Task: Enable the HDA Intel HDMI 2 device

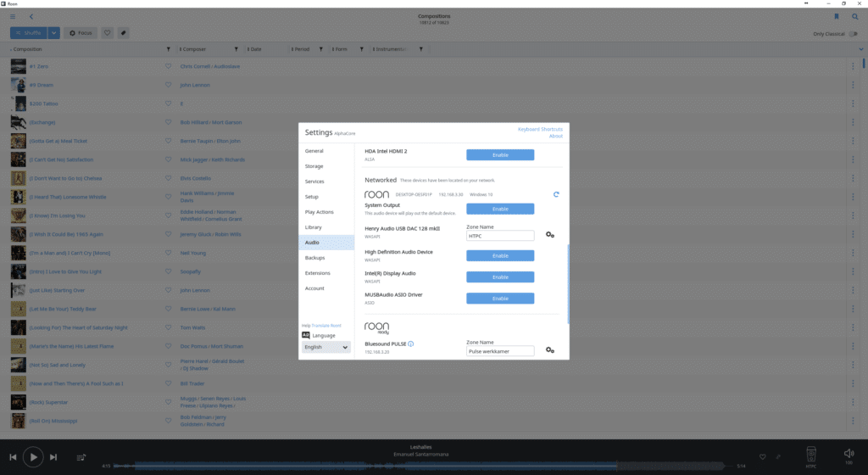Action: (x=500, y=155)
